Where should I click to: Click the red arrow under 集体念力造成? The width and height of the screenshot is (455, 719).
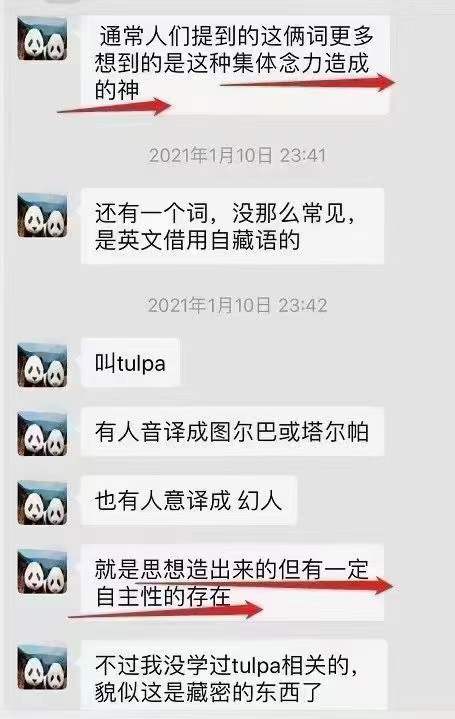click(x=309, y=83)
